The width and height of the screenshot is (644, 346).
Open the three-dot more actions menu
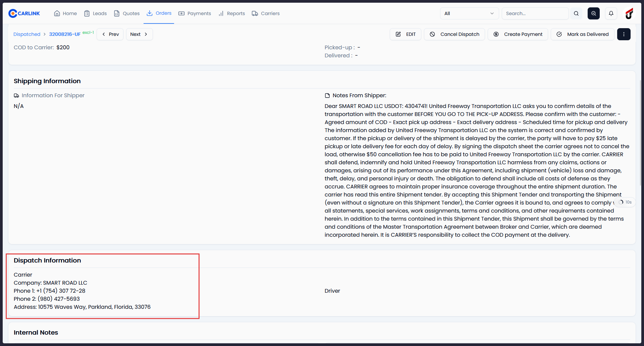(x=624, y=34)
